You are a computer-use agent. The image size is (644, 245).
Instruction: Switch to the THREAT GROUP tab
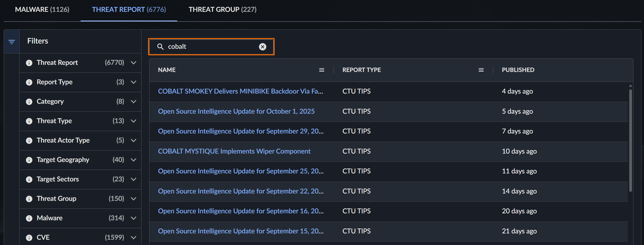222,10
